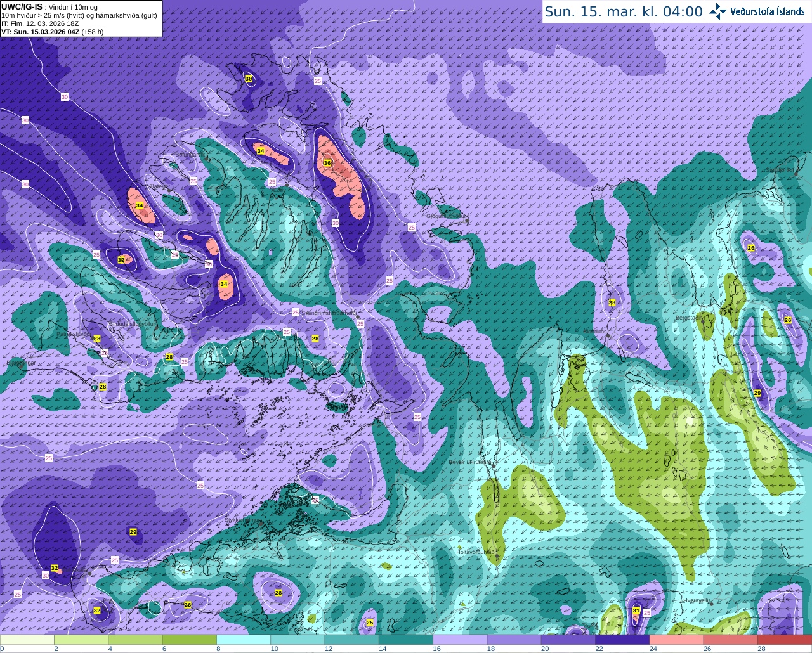Viewport: 812px width, 653px height.
Task: Click the legend tick label '16'
Action: click(436, 649)
